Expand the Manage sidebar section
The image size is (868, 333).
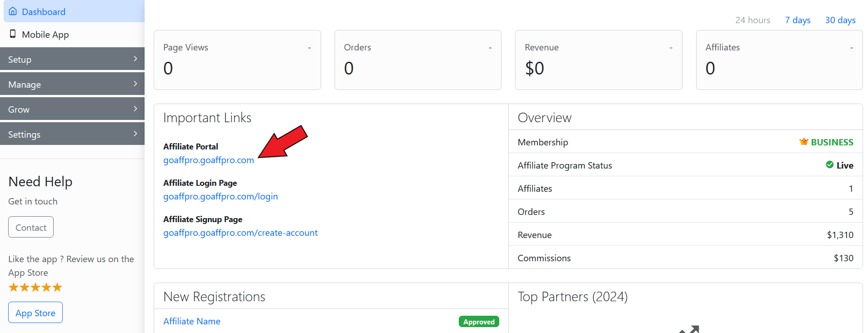pos(72,84)
